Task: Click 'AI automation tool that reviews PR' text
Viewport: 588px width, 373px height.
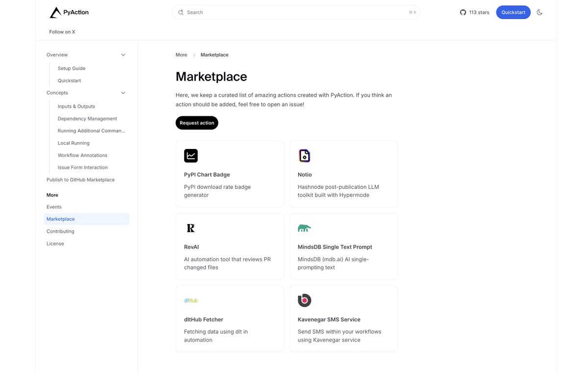Action: (x=227, y=263)
